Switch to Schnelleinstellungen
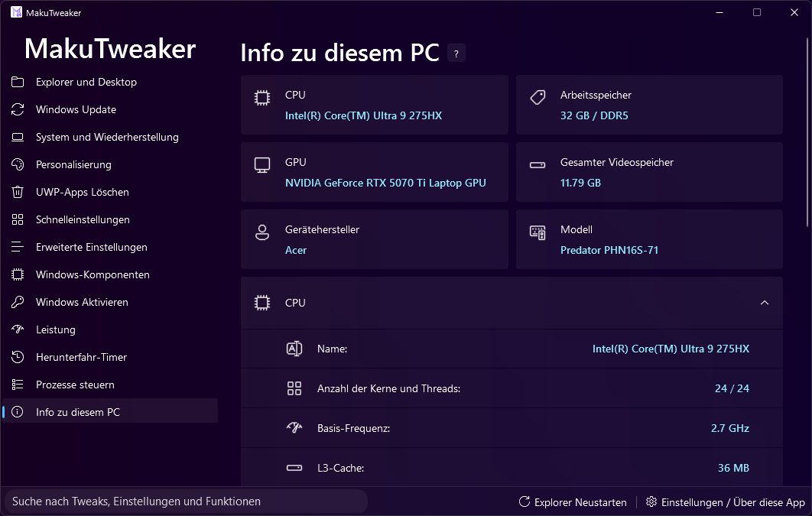Image resolution: width=812 pixels, height=516 pixels. coord(110,219)
